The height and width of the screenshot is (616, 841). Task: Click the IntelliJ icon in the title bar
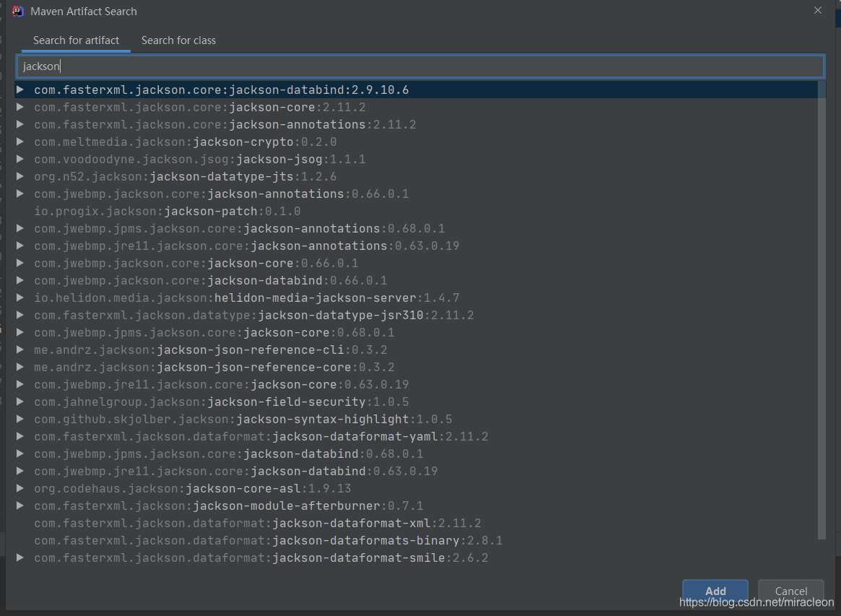click(18, 12)
